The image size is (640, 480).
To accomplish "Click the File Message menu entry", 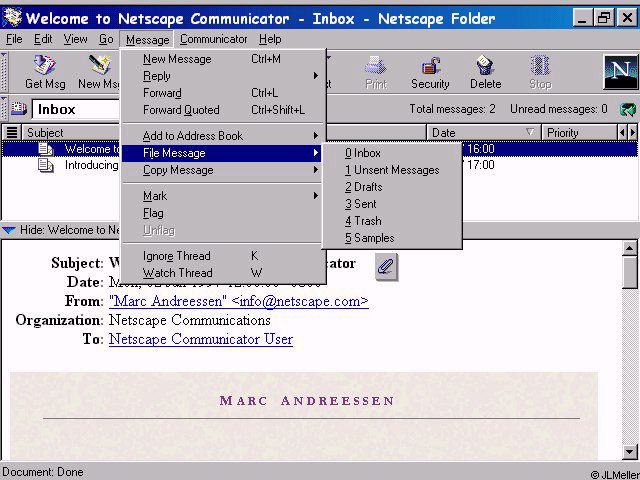I will coord(223,153).
